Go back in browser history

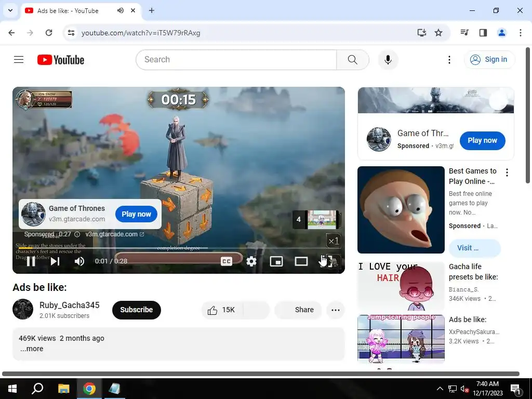click(x=11, y=33)
